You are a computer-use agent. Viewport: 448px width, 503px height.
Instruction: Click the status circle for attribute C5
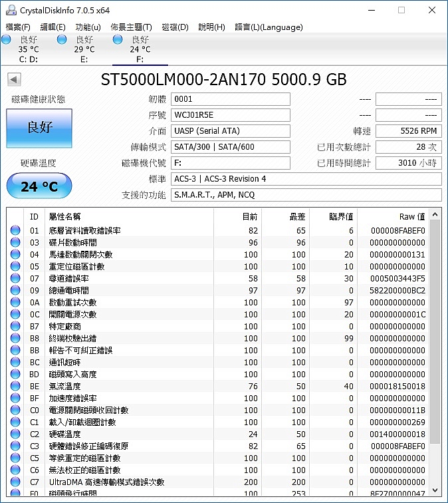(x=15, y=458)
